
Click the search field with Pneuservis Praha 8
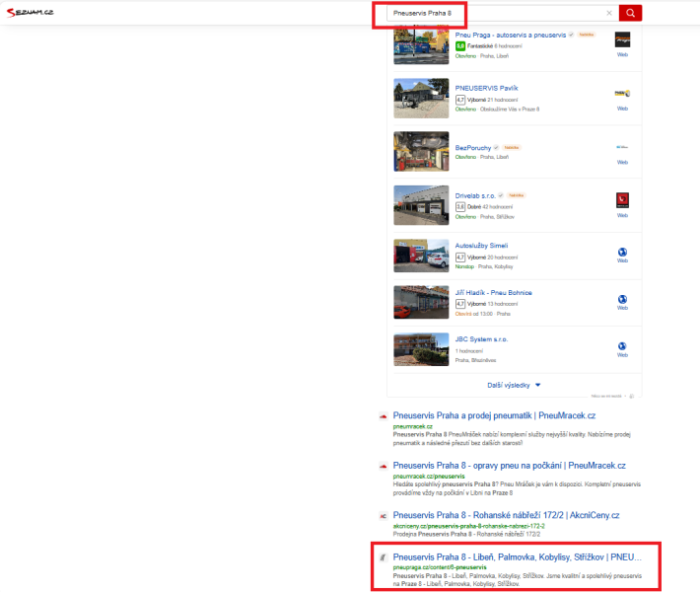tap(493, 13)
